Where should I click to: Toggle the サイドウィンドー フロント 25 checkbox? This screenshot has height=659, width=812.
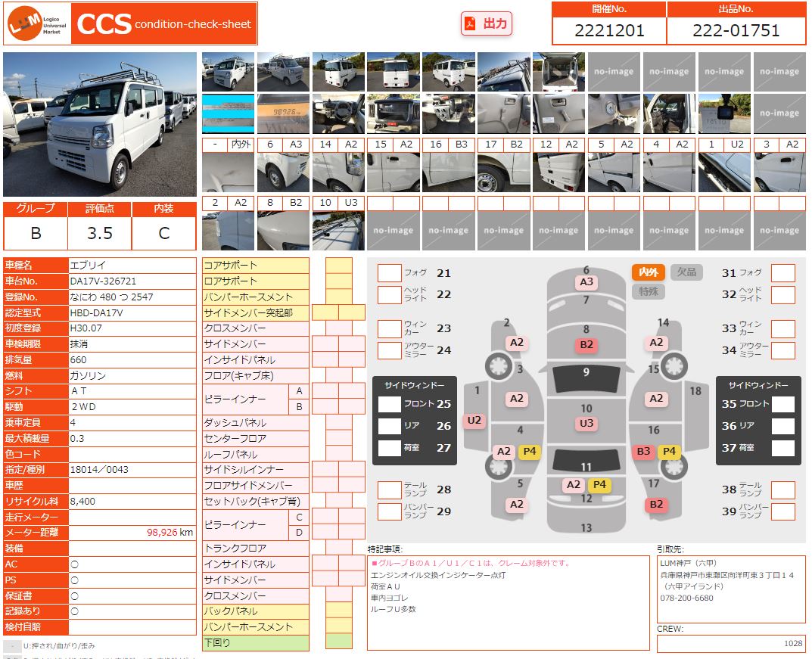(x=389, y=404)
